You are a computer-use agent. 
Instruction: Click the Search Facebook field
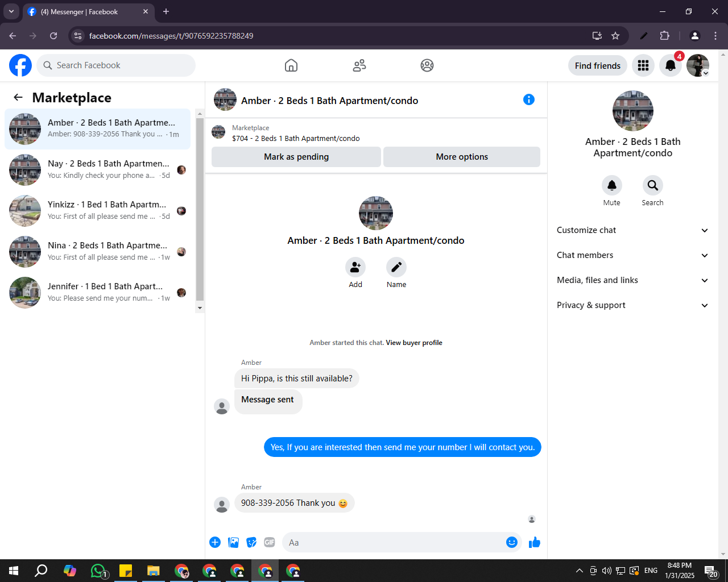click(116, 65)
